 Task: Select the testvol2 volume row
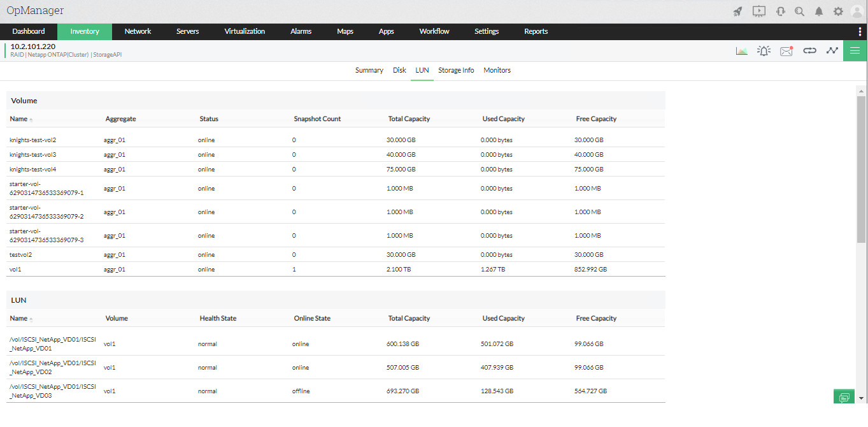(x=336, y=255)
